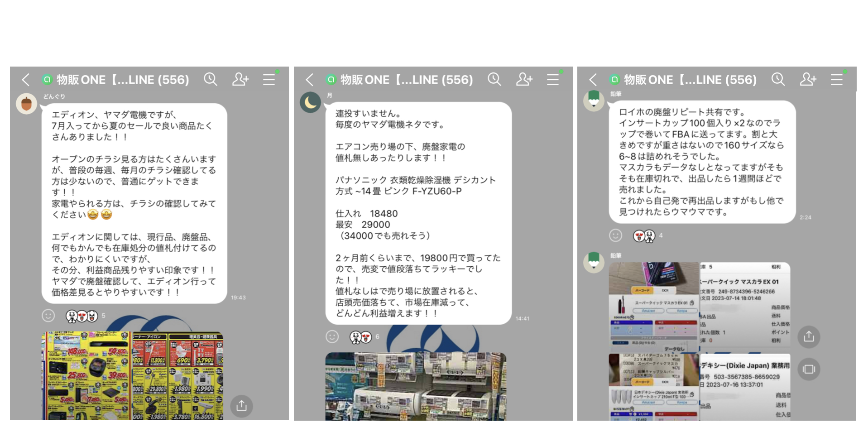The width and height of the screenshot is (868, 432).
Task: Open search in the 月 chat screen
Action: point(494,80)
